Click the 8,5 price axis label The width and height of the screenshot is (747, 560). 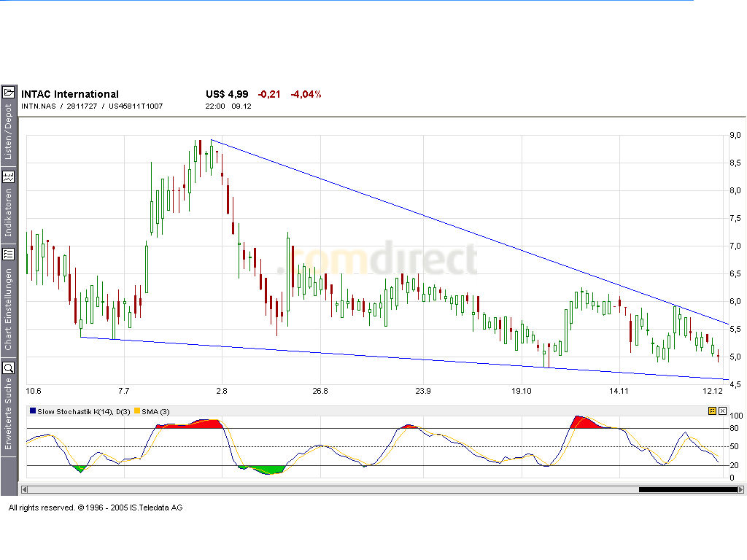click(x=735, y=163)
